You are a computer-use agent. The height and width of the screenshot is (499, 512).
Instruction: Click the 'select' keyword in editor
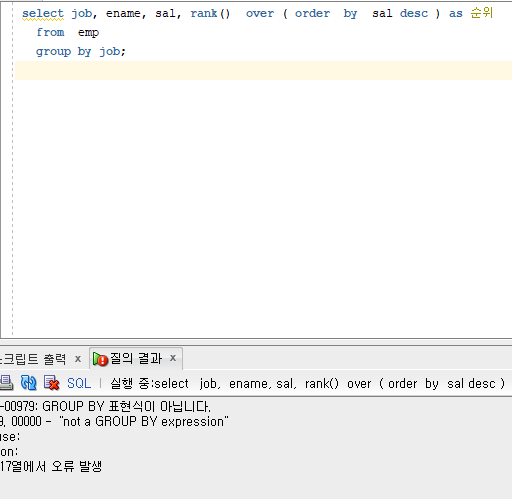(43, 14)
